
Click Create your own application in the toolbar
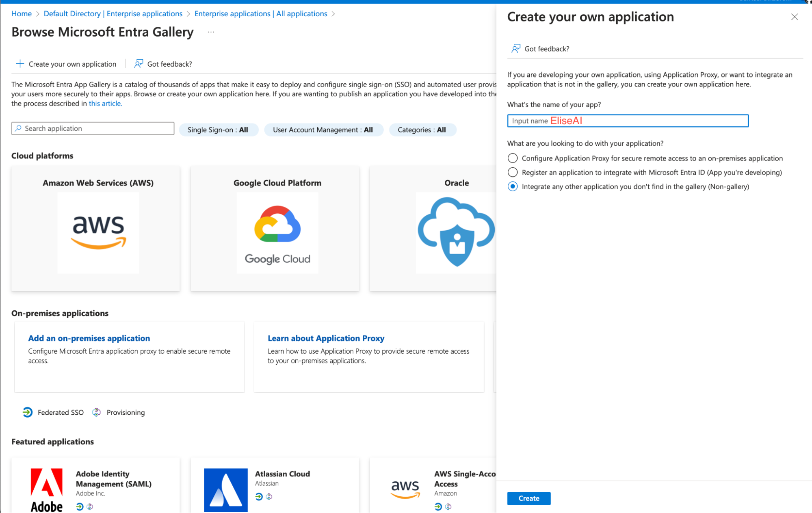(x=66, y=64)
